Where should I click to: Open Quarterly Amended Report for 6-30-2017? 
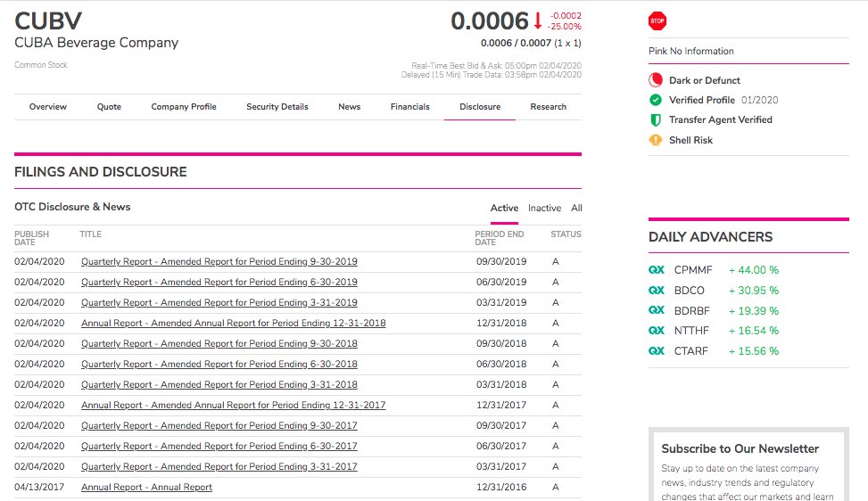(x=219, y=446)
